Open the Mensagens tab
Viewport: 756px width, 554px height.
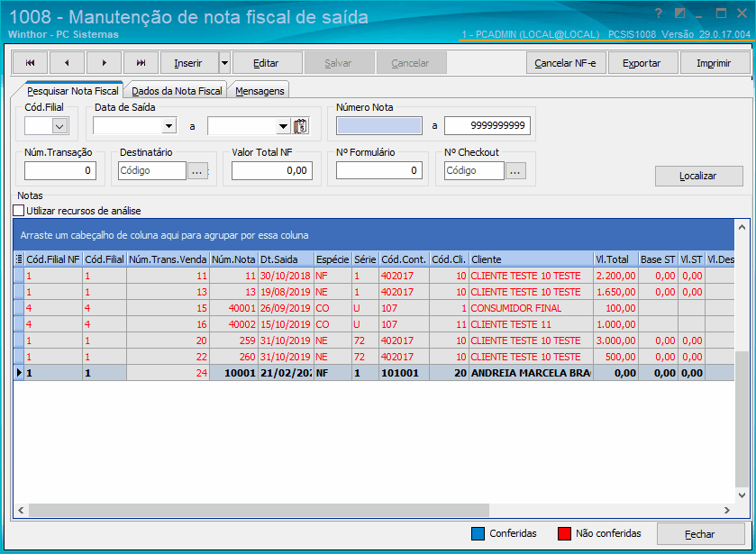tap(260, 91)
